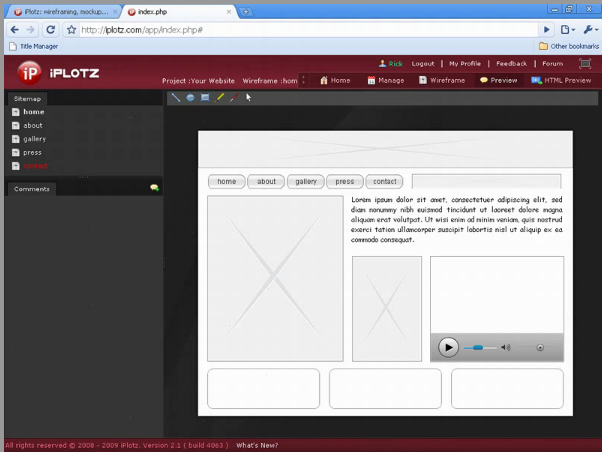Image resolution: width=602 pixels, height=452 pixels.
Task: Select the rectangle shape tool
Action: click(205, 98)
